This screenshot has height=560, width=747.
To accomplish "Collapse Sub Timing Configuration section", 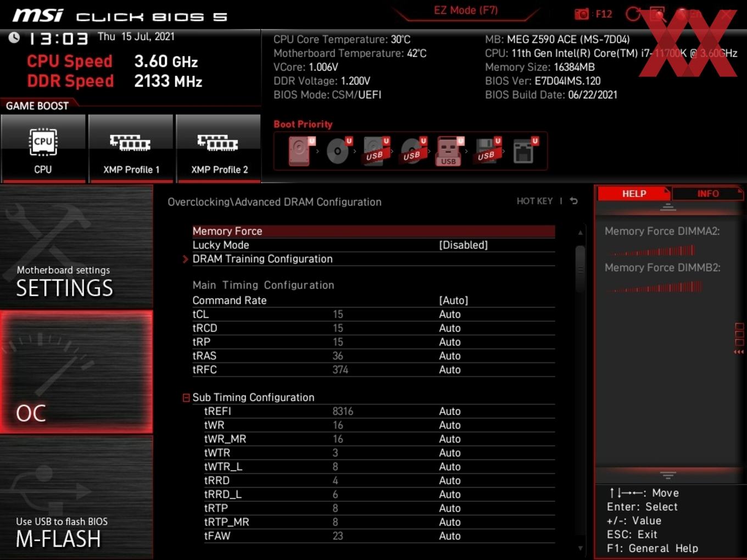I will (186, 397).
